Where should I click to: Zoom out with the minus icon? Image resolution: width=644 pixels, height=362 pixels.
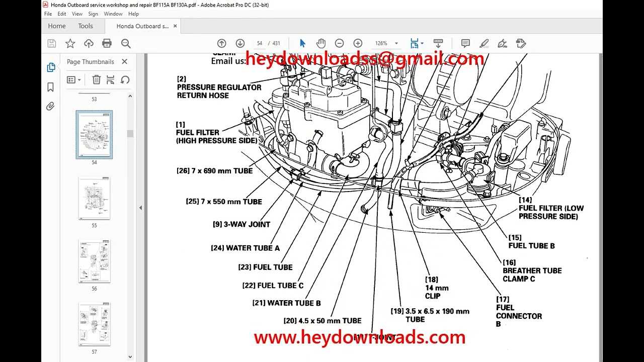click(x=339, y=43)
